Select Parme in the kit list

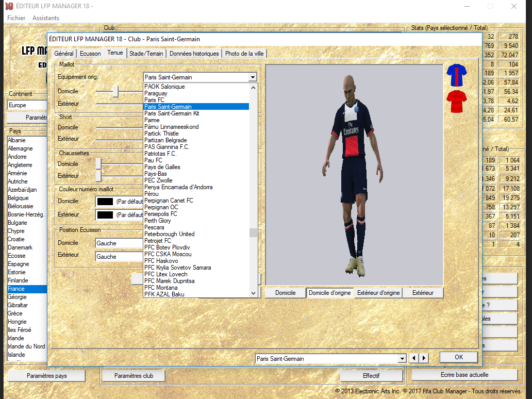pyautogui.click(x=196, y=120)
